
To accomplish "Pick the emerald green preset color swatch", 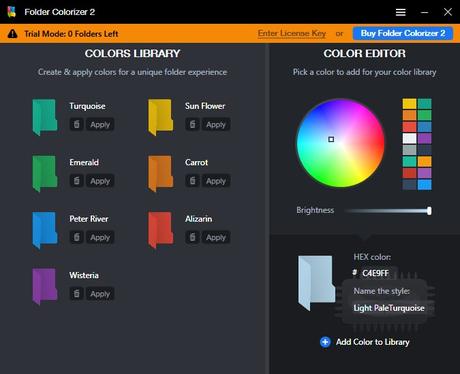I will click(x=425, y=115).
